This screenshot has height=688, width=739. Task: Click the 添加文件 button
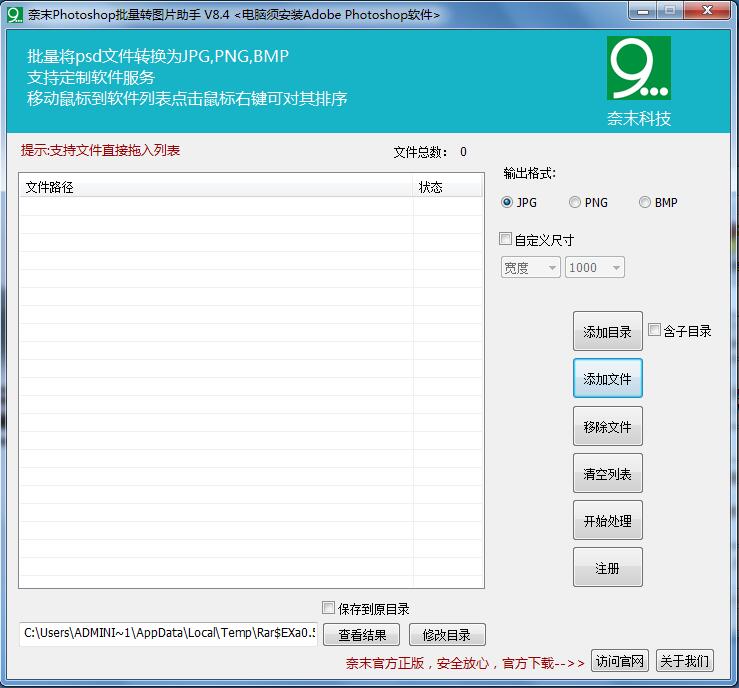point(608,378)
